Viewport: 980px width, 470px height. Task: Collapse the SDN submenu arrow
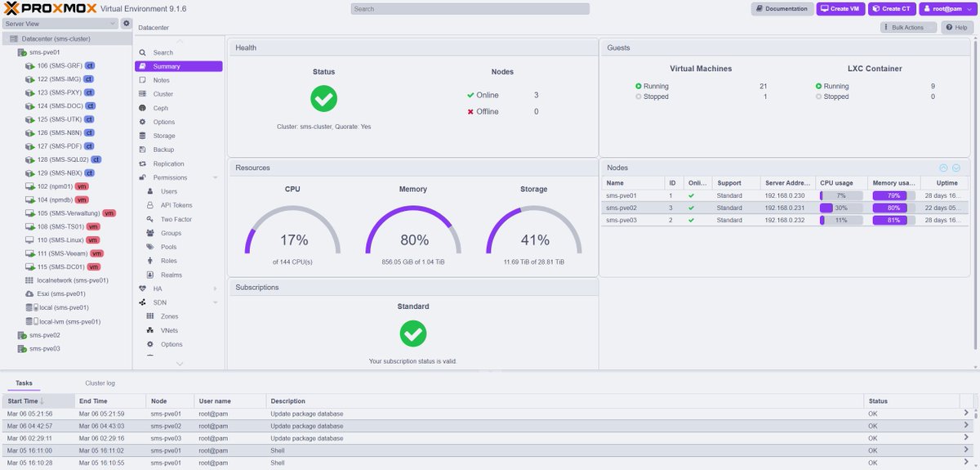point(216,302)
